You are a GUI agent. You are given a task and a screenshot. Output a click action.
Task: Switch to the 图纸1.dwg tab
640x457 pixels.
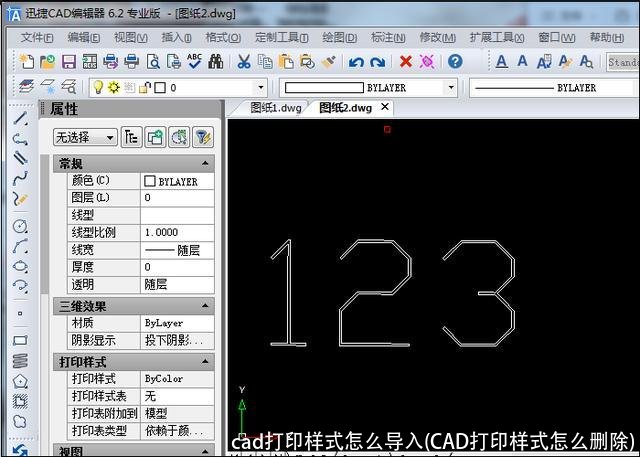click(276, 108)
